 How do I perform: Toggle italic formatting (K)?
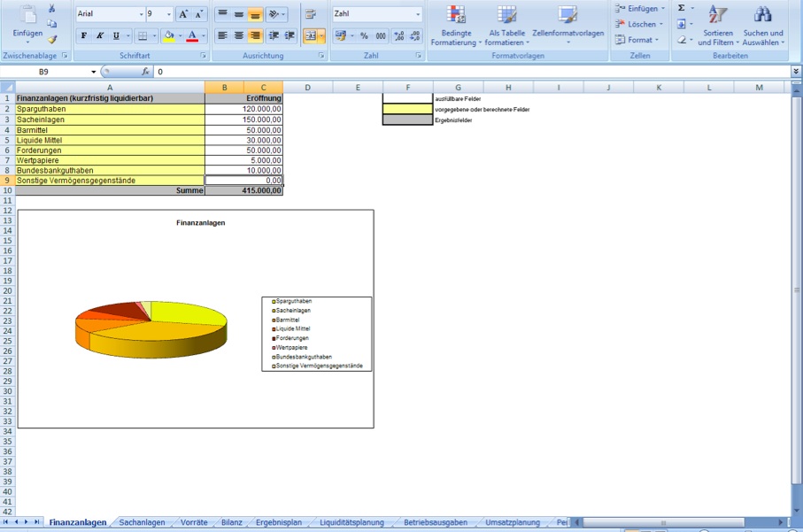tap(100, 35)
